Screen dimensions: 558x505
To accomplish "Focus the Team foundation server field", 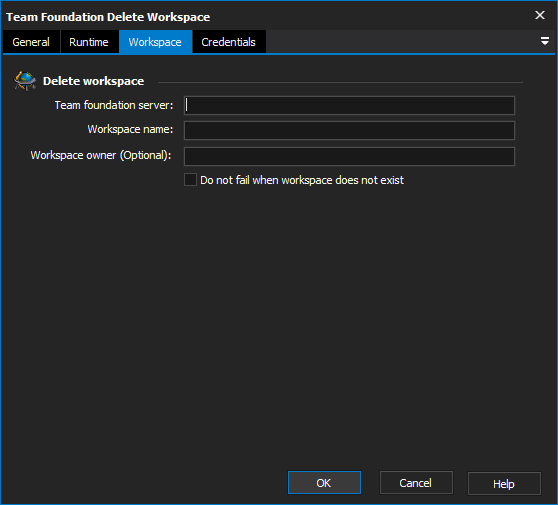I will pyautogui.click(x=349, y=105).
